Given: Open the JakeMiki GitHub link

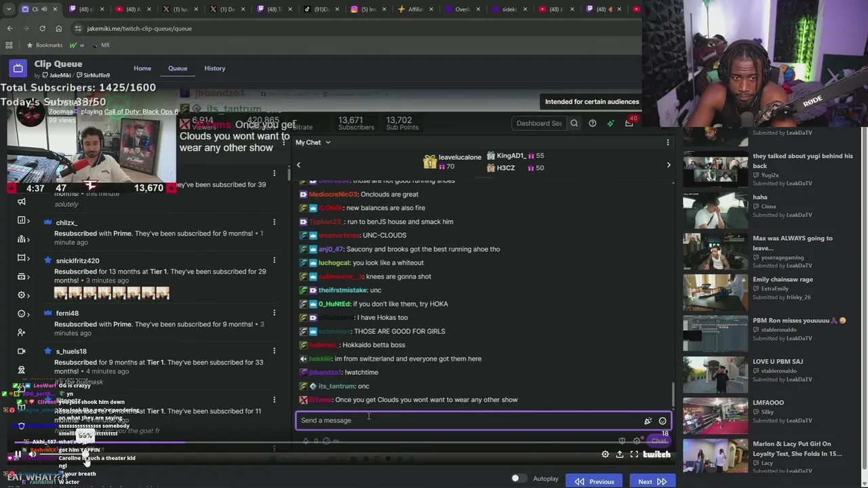Looking at the screenshot, I should point(56,75).
